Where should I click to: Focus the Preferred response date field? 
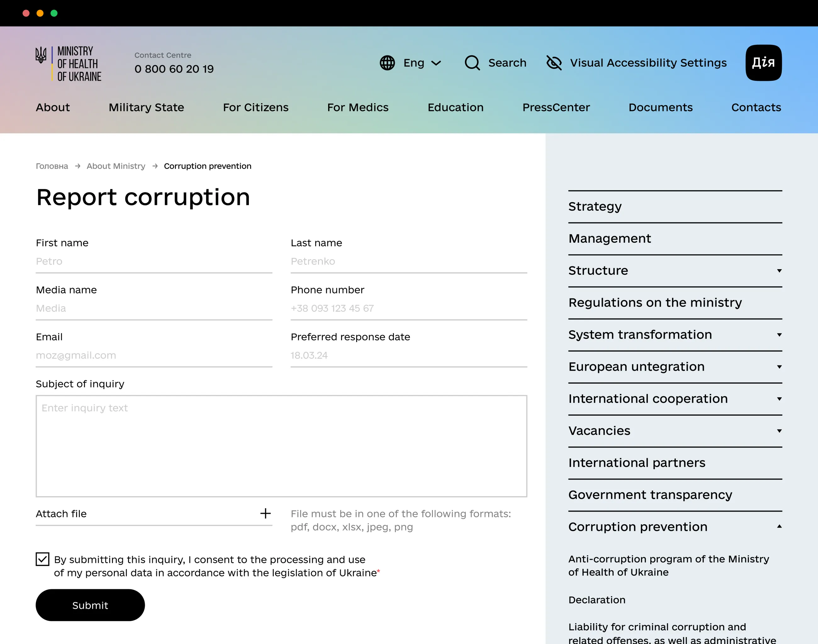(x=408, y=355)
